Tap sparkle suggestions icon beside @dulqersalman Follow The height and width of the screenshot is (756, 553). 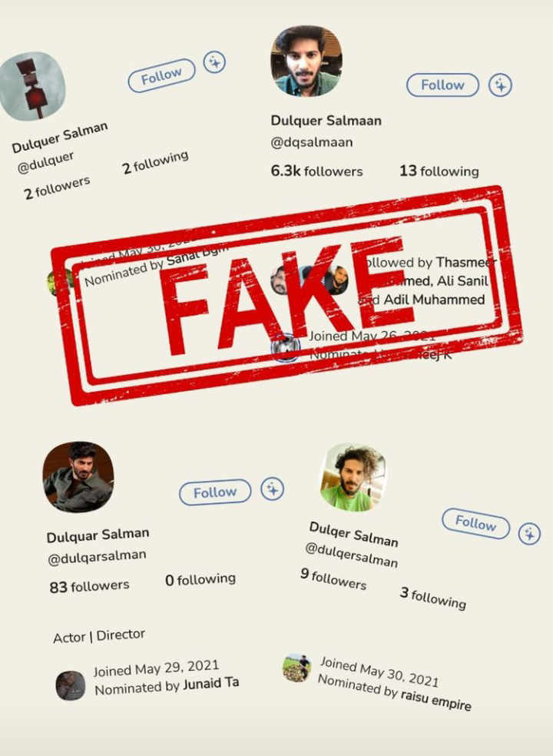pyautogui.click(x=529, y=534)
